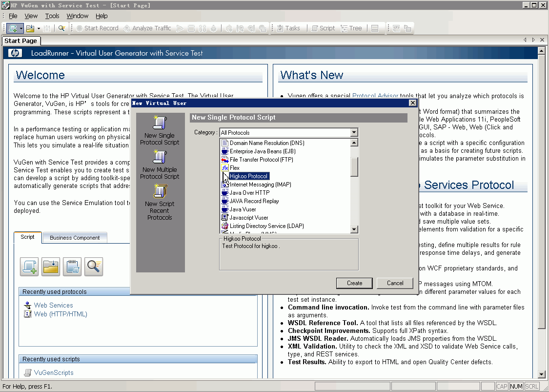The width and height of the screenshot is (549, 392).
Task: Select Enterprise Java Beans (EJB) protocol
Action: (262, 151)
